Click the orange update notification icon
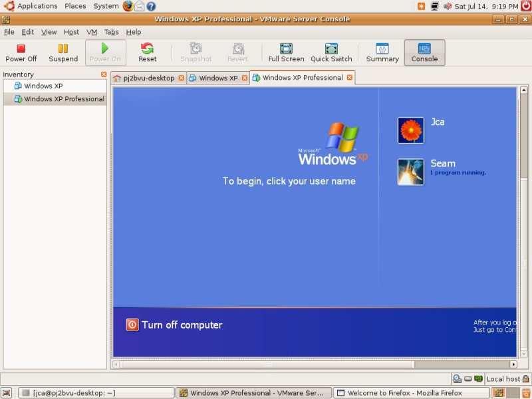 click(x=421, y=6)
